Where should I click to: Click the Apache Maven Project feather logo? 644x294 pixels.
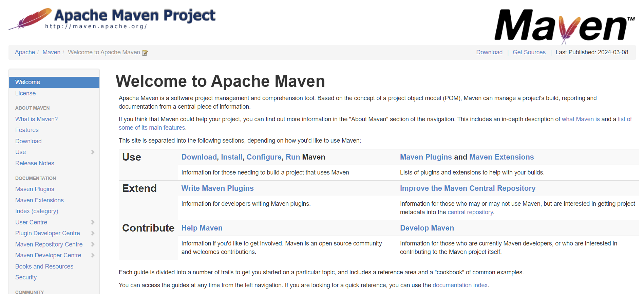(x=112, y=19)
